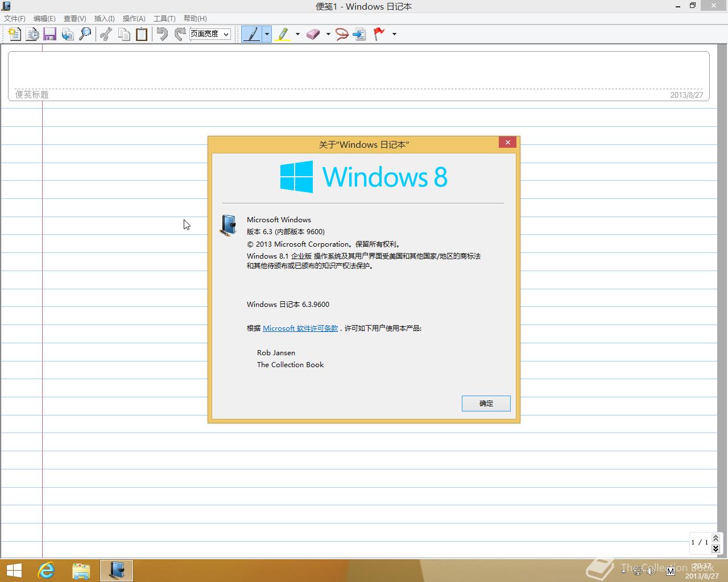Click the red Flag tool icon
Viewport: 728px width, 582px height.
coord(379,34)
